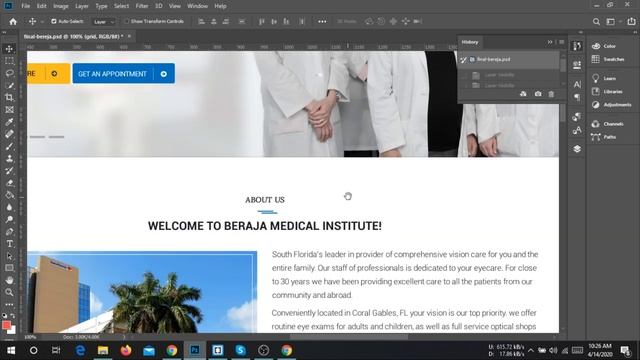The image size is (640, 360).
Task: Expand the toolbox with top double arrows
Action: [x=4, y=32]
